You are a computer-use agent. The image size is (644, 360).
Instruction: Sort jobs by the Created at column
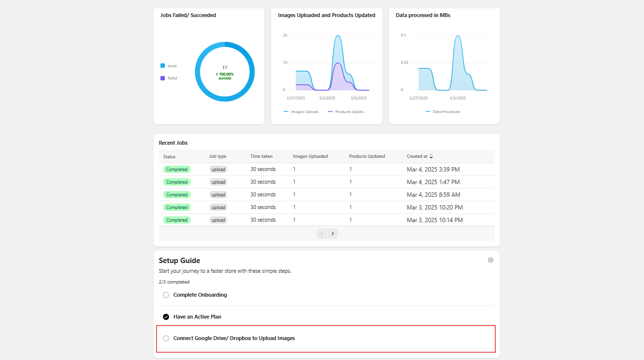(417, 156)
